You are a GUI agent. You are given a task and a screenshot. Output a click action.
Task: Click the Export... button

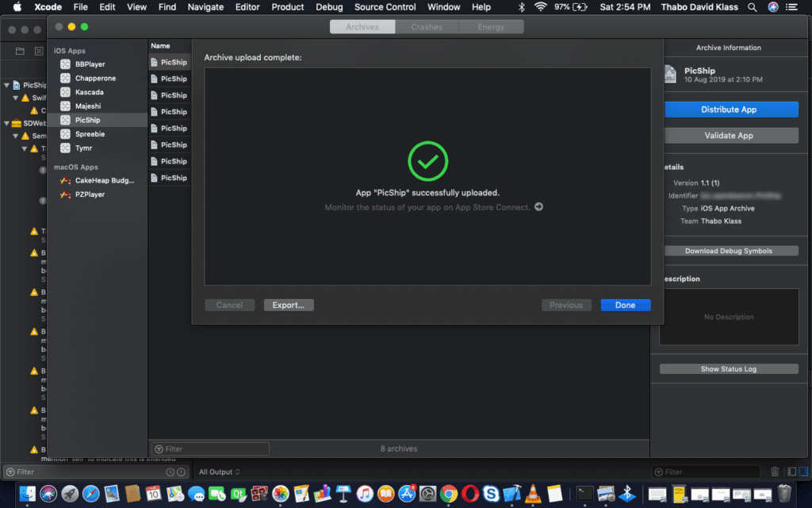coord(289,306)
